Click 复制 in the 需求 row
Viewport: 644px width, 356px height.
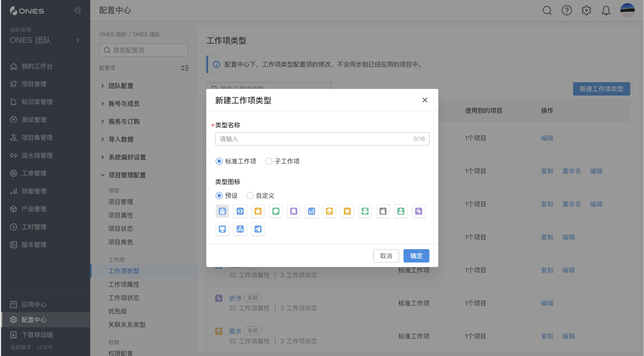click(x=547, y=336)
